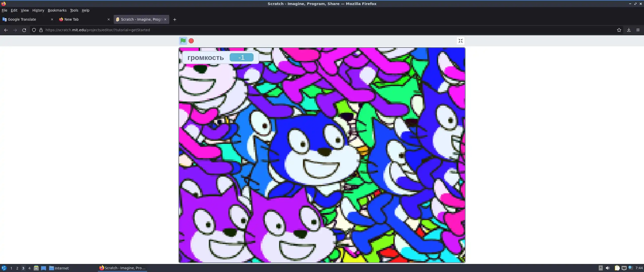Open the Firefox downloads panel
644x272 pixels.
(628, 30)
